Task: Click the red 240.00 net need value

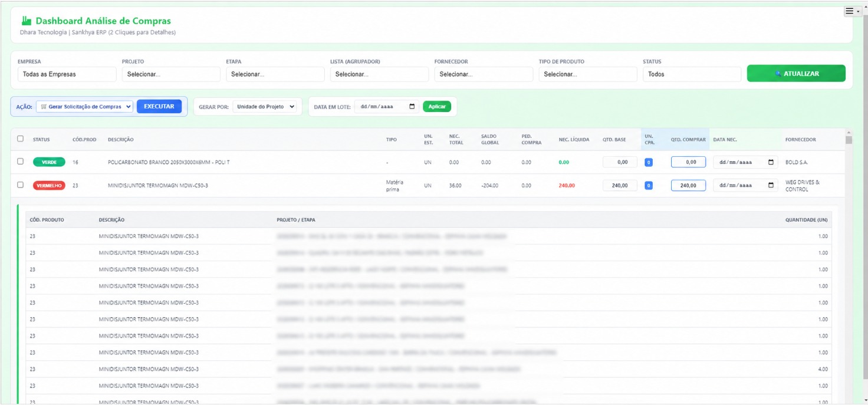Action: click(x=567, y=185)
